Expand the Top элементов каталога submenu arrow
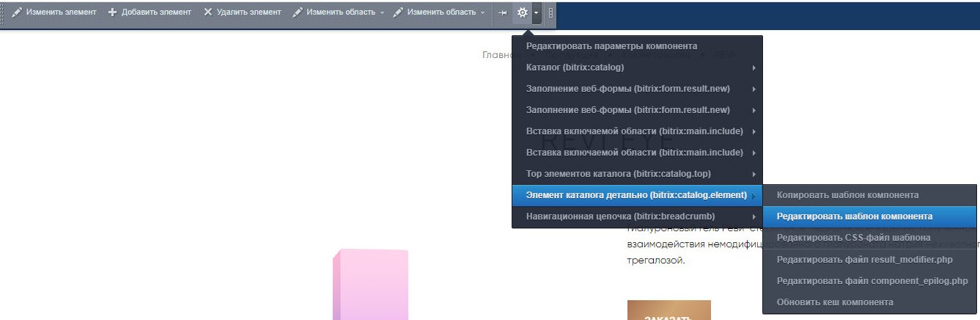 click(x=754, y=174)
